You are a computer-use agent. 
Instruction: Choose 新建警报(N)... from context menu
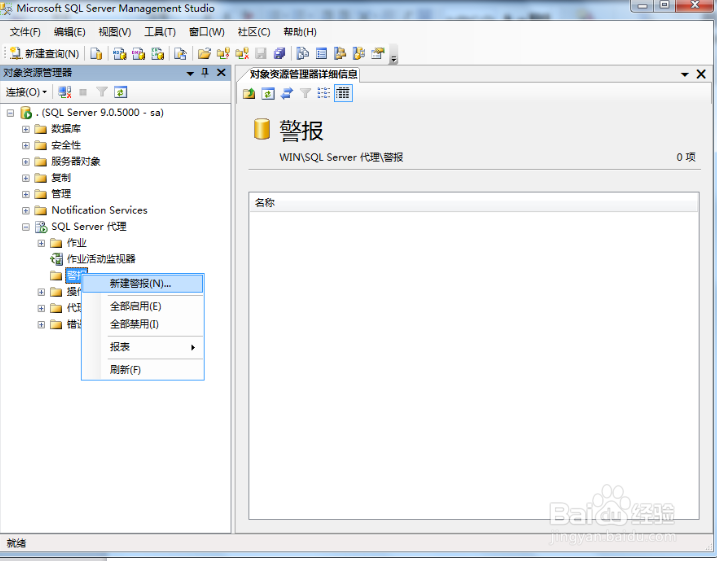[x=143, y=283]
